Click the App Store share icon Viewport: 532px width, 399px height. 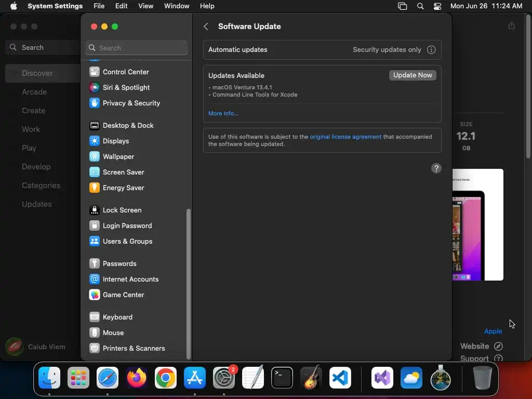512,25
